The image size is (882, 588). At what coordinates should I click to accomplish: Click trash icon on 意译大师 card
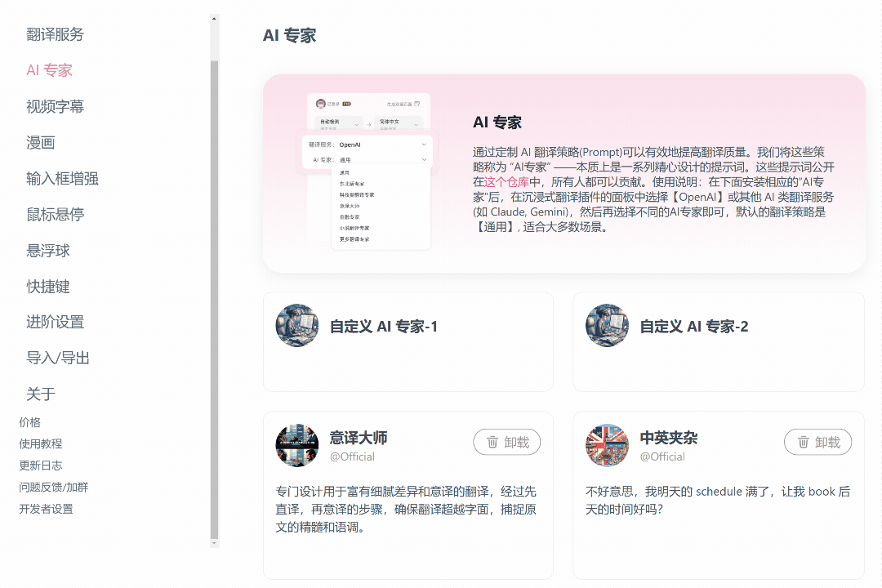click(x=492, y=443)
